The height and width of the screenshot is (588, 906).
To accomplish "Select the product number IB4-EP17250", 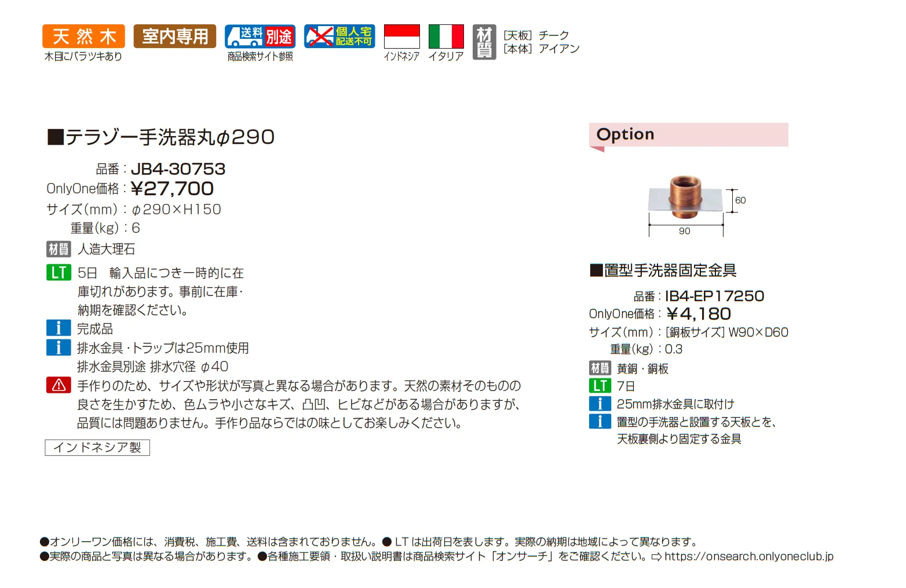I will (715, 296).
